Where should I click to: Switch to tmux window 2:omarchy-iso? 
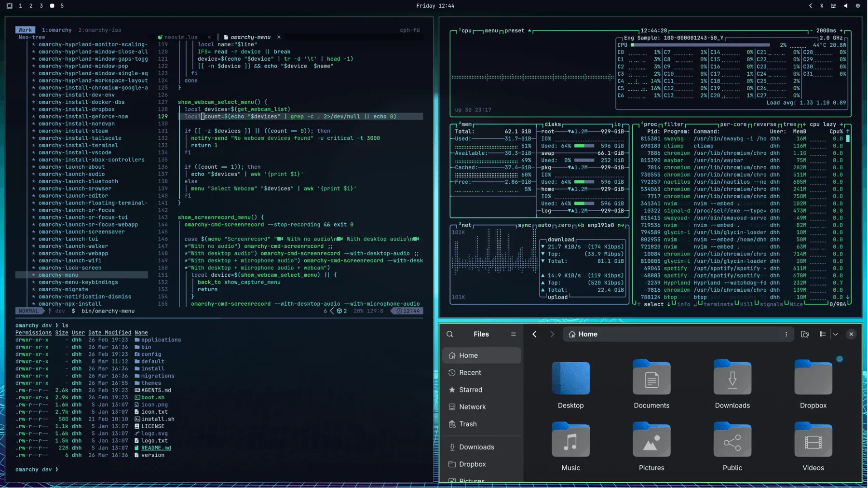(100, 30)
